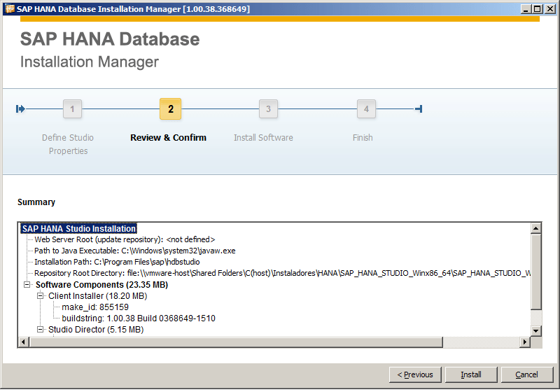Cancel the installation
560x392 pixels.
point(527,374)
